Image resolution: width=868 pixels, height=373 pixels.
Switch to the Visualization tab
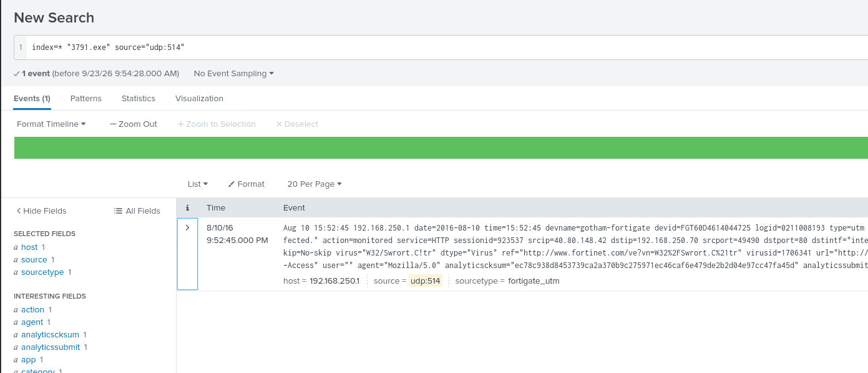[x=199, y=98]
